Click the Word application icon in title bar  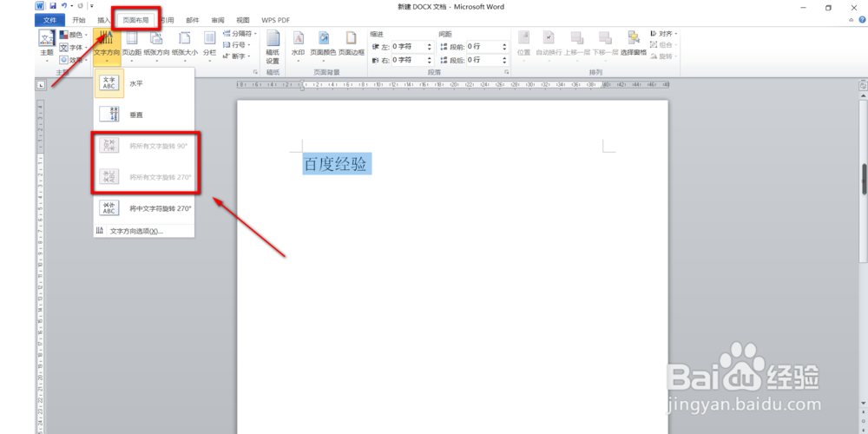(41, 6)
